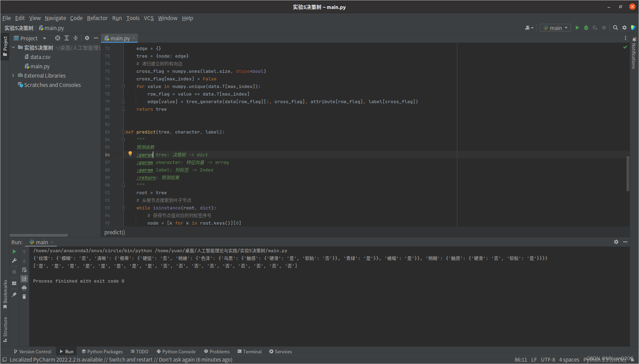Collapse the 实验5决策树 project folder
639x364 pixels.
click(13, 48)
